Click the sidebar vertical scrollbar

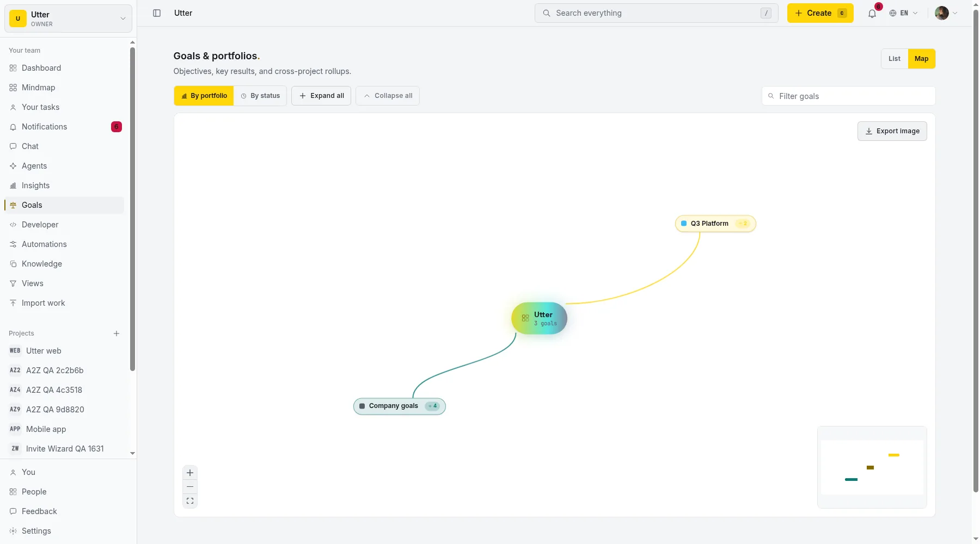pos(132,209)
